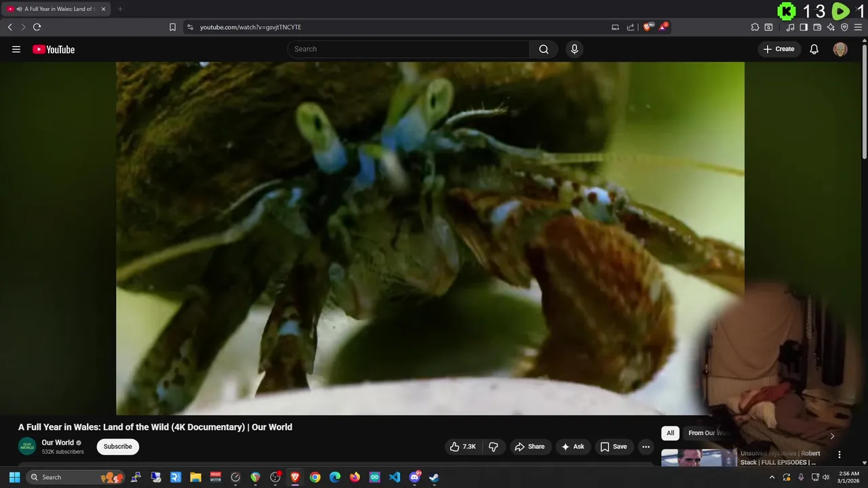Screen dimensions: 868x488
Task: Share this page from the address bar
Action: [631, 27]
